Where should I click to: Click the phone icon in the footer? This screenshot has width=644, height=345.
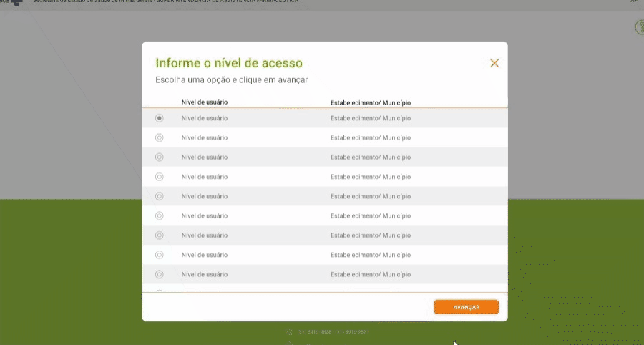(x=289, y=331)
